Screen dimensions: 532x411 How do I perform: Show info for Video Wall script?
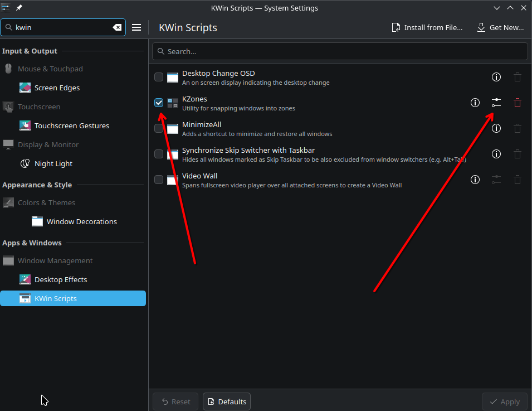[x=475, y=180]
